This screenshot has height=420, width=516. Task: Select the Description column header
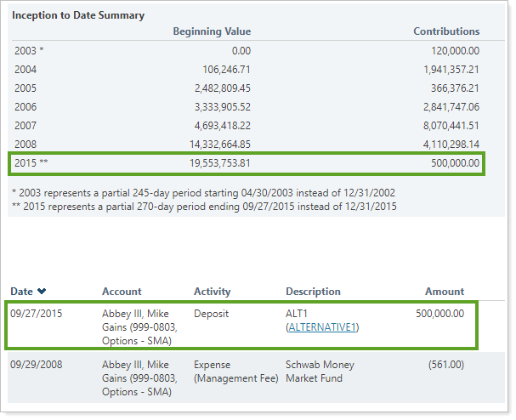(313, 292)
